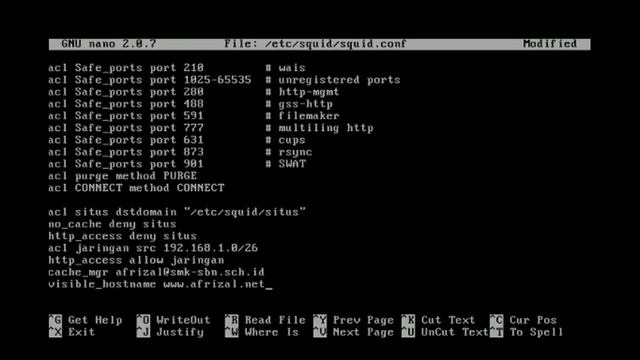Place cursor on port 210 wais line
640x360 pixels.
tap(177, 68)
